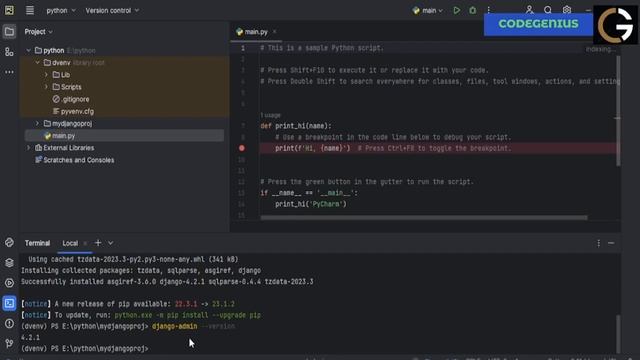This screenshot has width=640, height=360.
Task: Click the Terminal panel title
Action: click(37, 243)
